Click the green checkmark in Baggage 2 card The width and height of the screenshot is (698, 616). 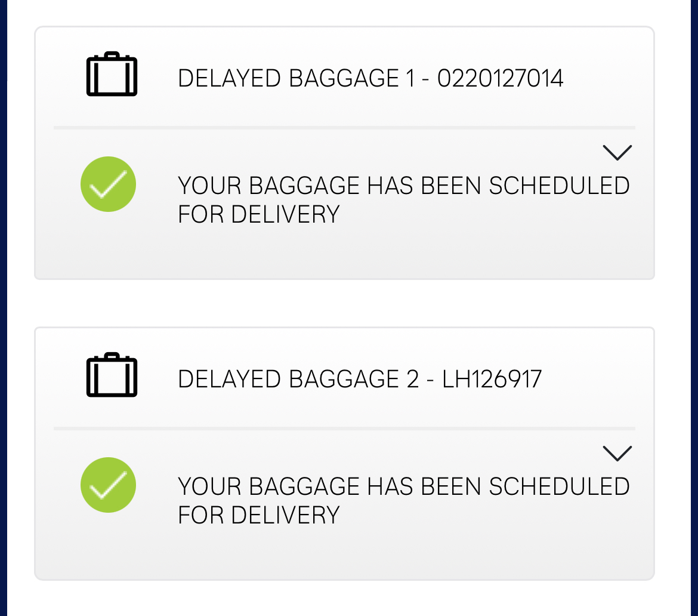[108, 485]
